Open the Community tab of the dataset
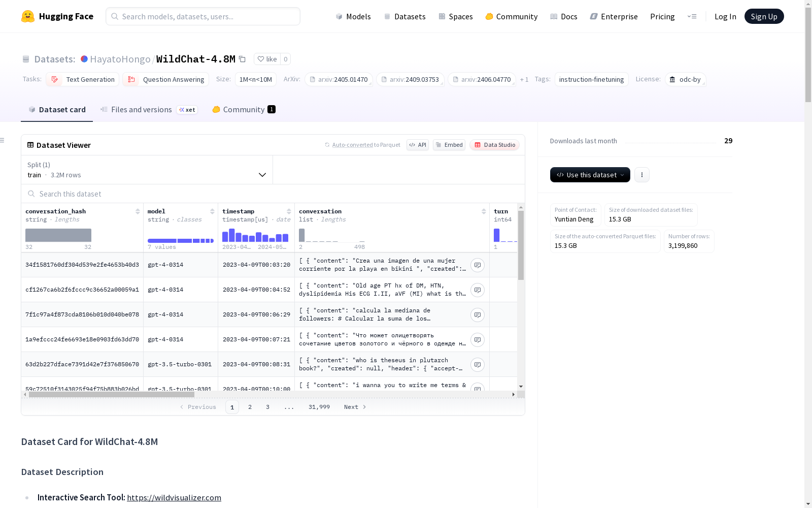Screen dimensions: 812x508 click(x=244, y=110)
